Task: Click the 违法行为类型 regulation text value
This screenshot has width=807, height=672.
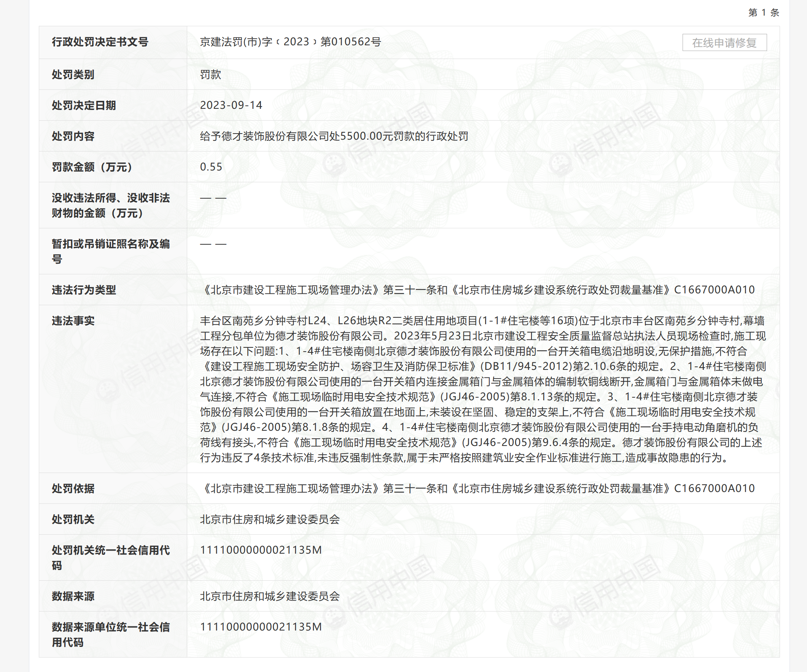Action: [476, 290]
